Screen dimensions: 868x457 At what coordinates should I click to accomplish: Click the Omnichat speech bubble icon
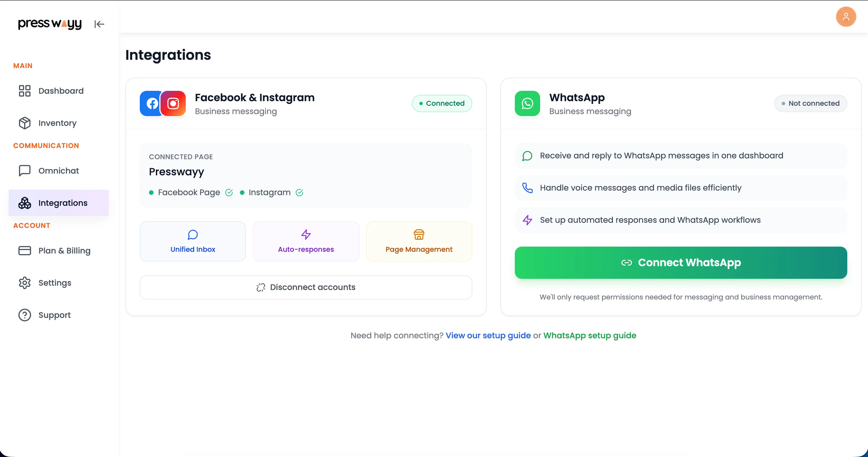click(25, 171)
